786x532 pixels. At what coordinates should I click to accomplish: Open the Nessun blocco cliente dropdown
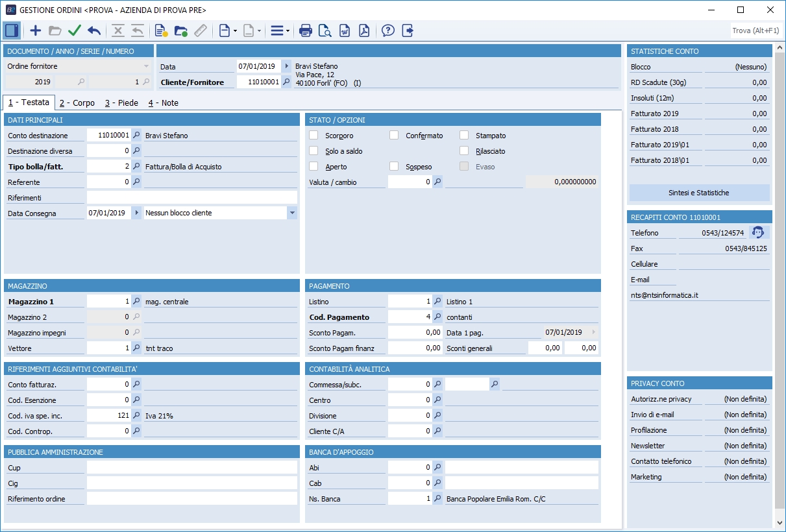click(291, 213)
